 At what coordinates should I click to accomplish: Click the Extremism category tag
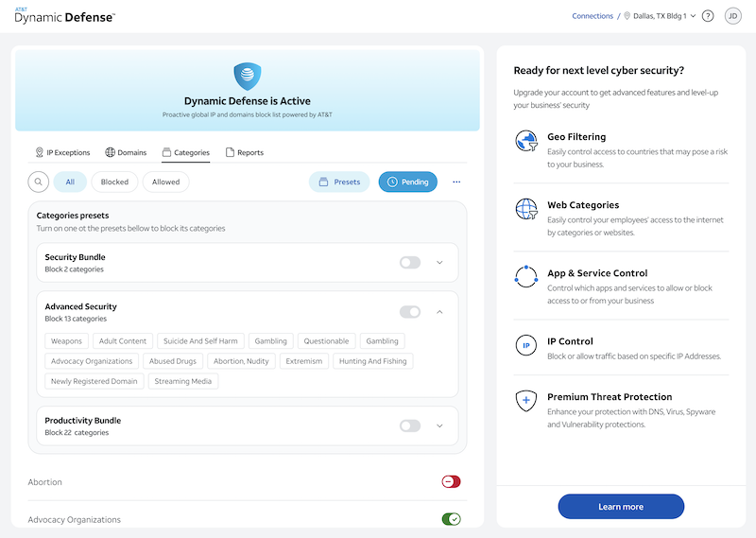pyautogui.click(x=304, y=361)
